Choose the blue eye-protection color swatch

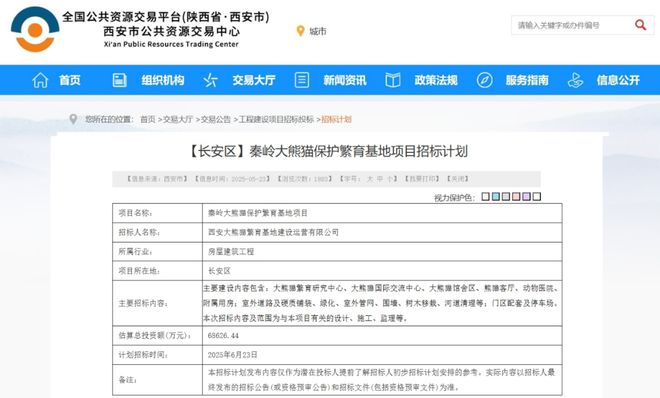pyautogui.click(x=496, y=196)
